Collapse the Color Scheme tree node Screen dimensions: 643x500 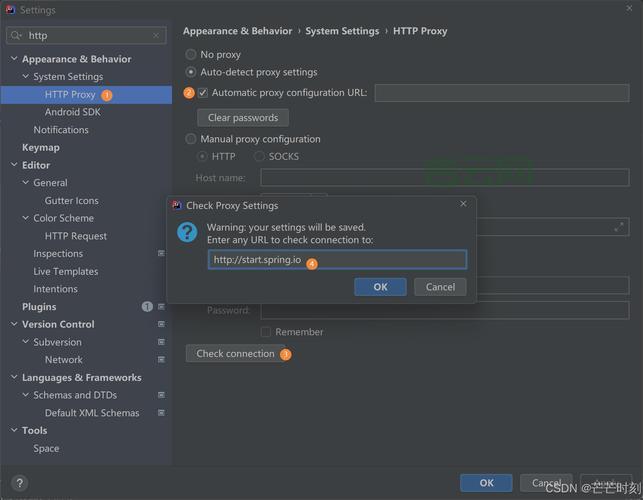click(25, 218)
